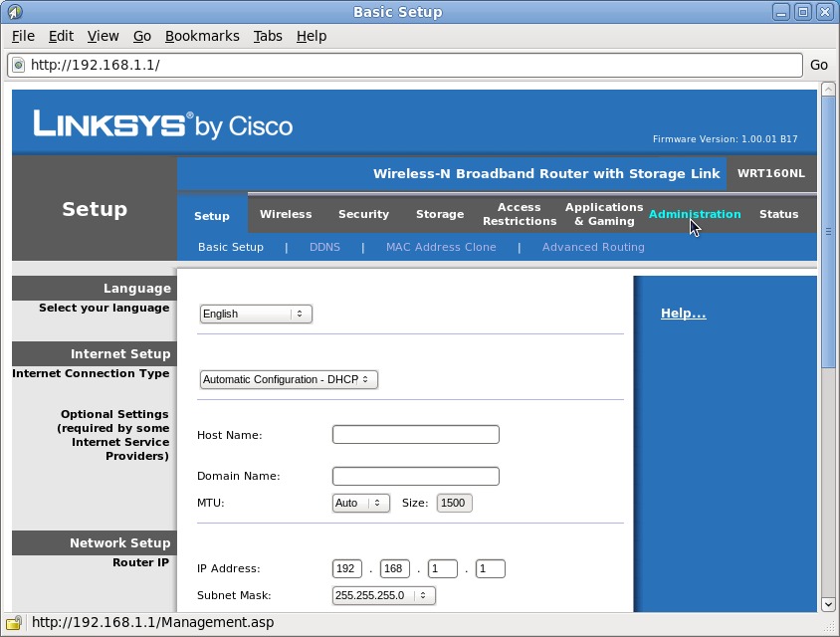This screenshot has width=840, height=637.
Task: Open the Security tab
Action: click(x=363, y=214)
